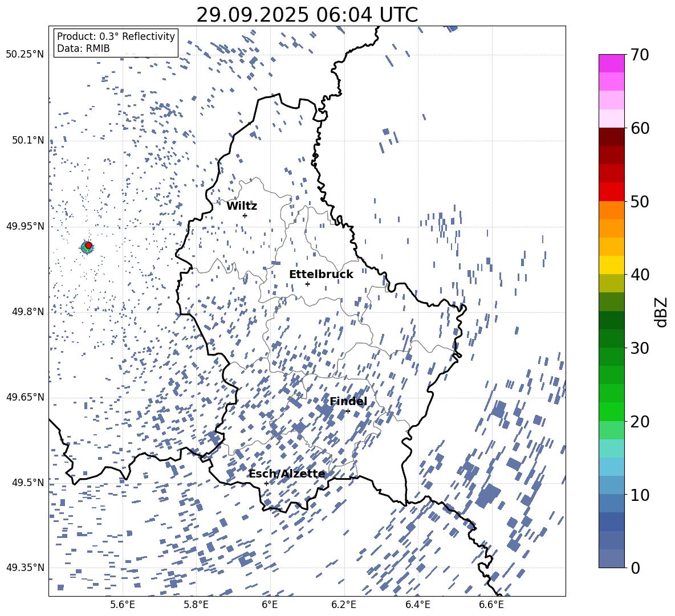Click the 6.2°E longitude label
The height and width of the screenshot is (616, 675).
[344, 605]
